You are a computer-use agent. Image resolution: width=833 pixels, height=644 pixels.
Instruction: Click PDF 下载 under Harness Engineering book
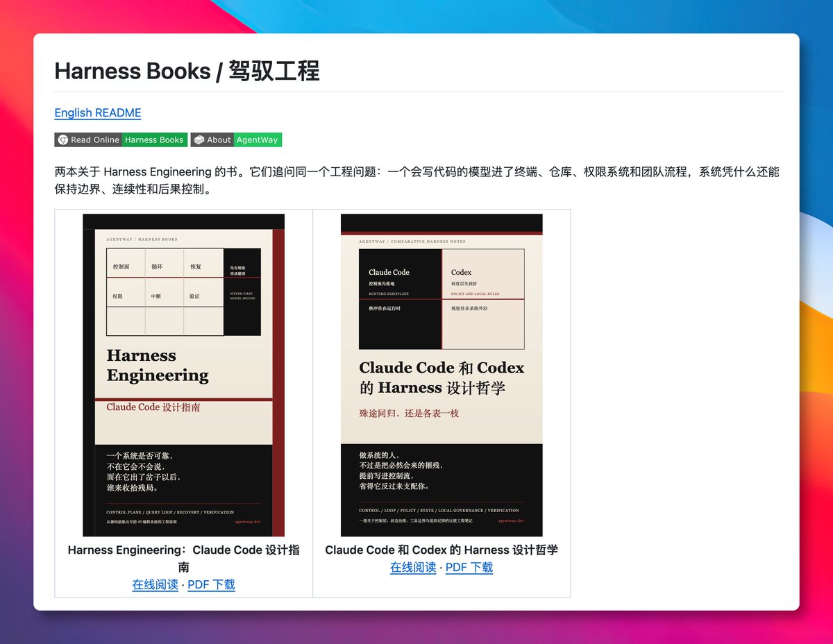coord(211,584)
